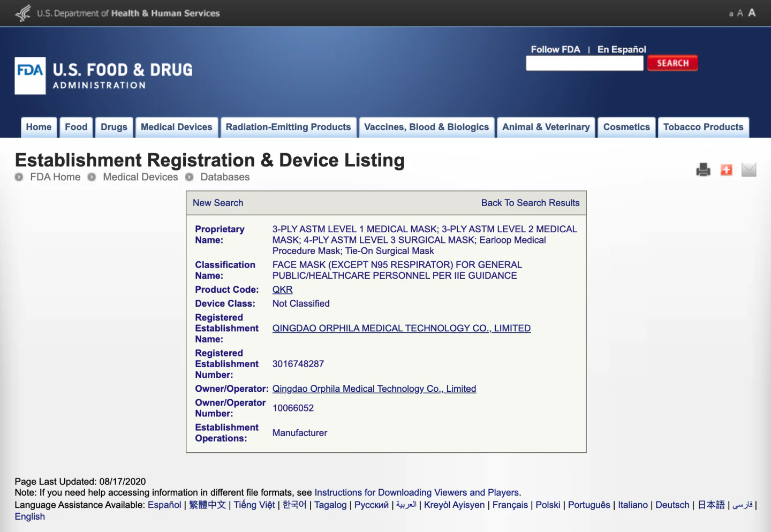Select the medium text size 'A'
The image size is (771, 532).
pos(740,13)
